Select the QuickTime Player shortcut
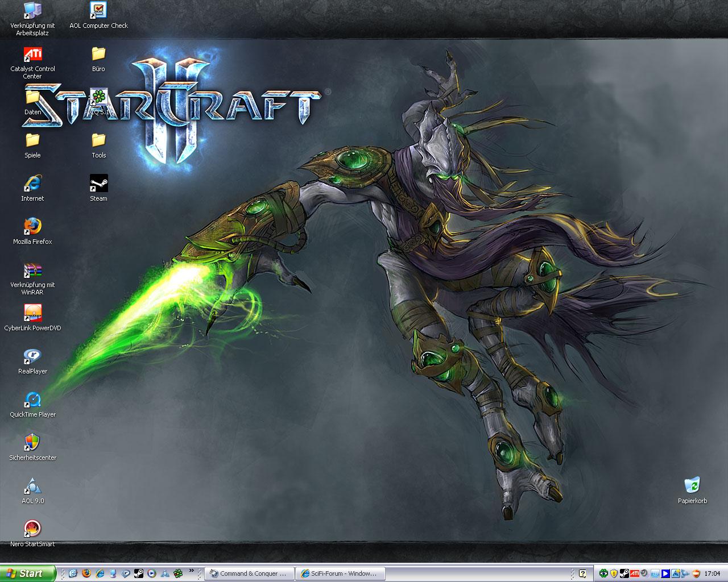The width and height of the screenshot is (728, 582). pos(32,400)
